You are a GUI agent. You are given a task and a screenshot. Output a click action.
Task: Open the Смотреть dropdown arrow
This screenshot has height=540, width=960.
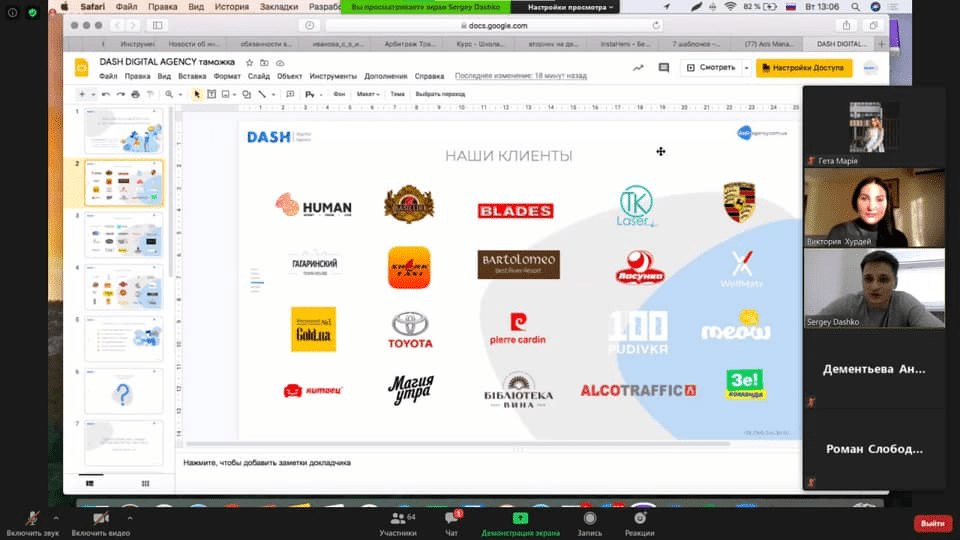pyautogui.click(x=746, y=68)
